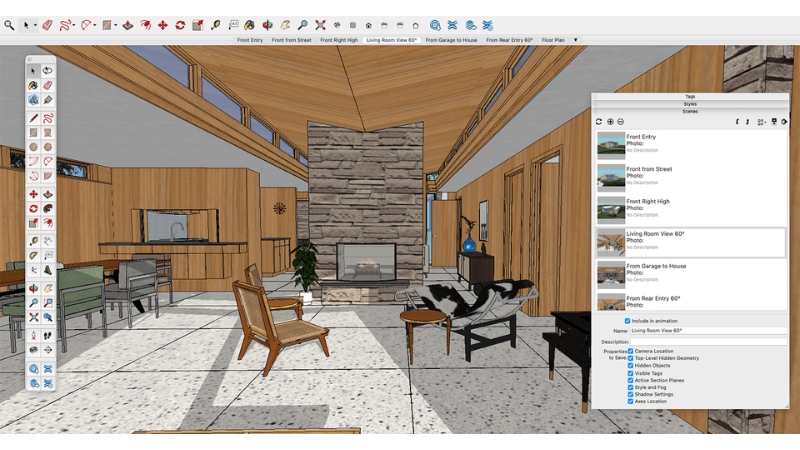Viewport: 800px width, 450px height.
Task: Select the Paint Bucket in top toolbar
Action: coord(249,25)
